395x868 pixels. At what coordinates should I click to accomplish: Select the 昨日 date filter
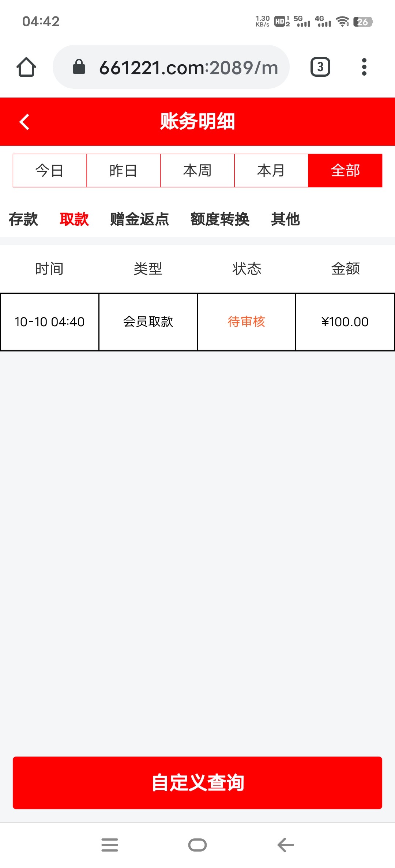(x=124, y=171)
